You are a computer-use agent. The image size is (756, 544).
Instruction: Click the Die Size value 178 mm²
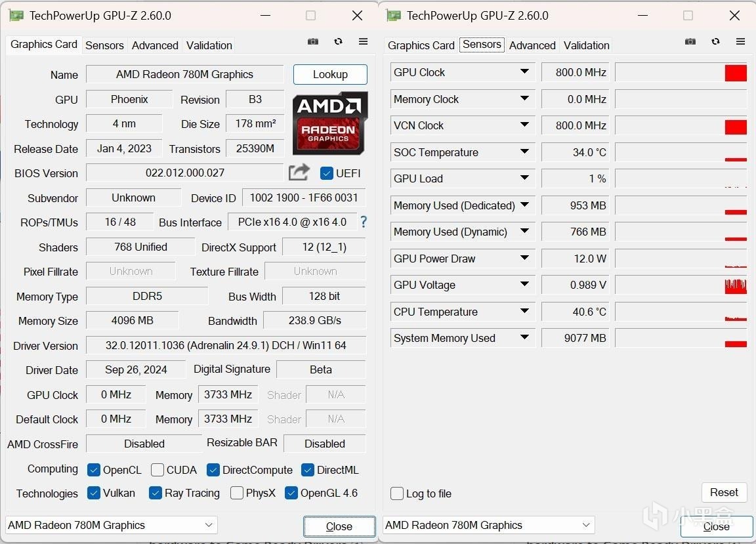(x=255, y=124)
